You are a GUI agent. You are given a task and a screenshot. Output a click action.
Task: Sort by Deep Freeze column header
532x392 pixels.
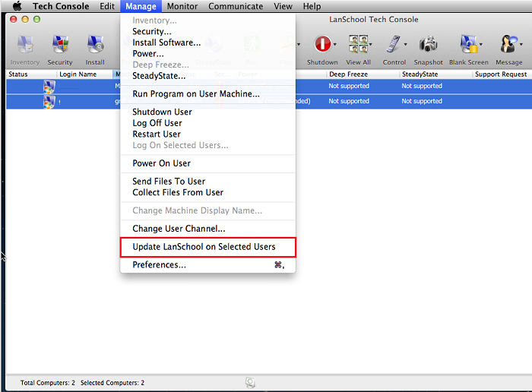click(363, 74)
